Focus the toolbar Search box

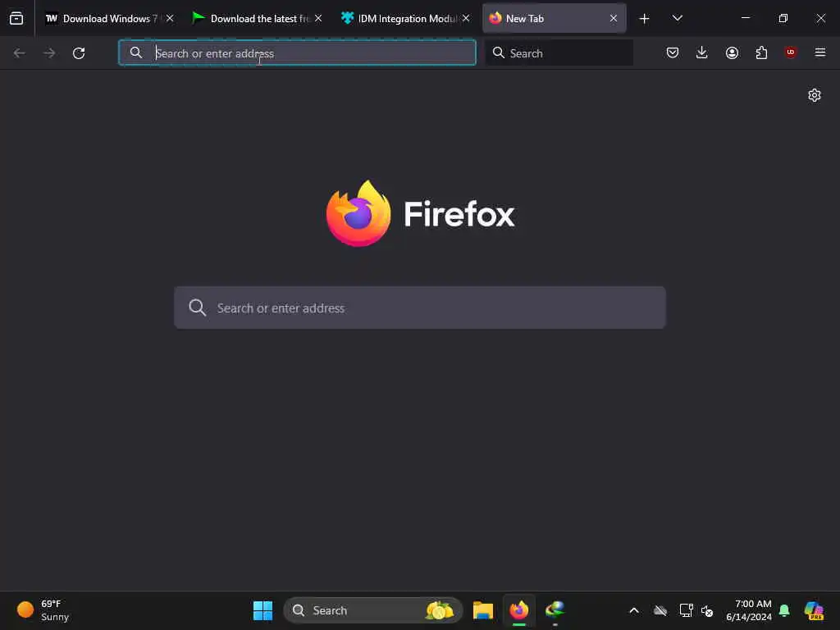tap(559, 52)
